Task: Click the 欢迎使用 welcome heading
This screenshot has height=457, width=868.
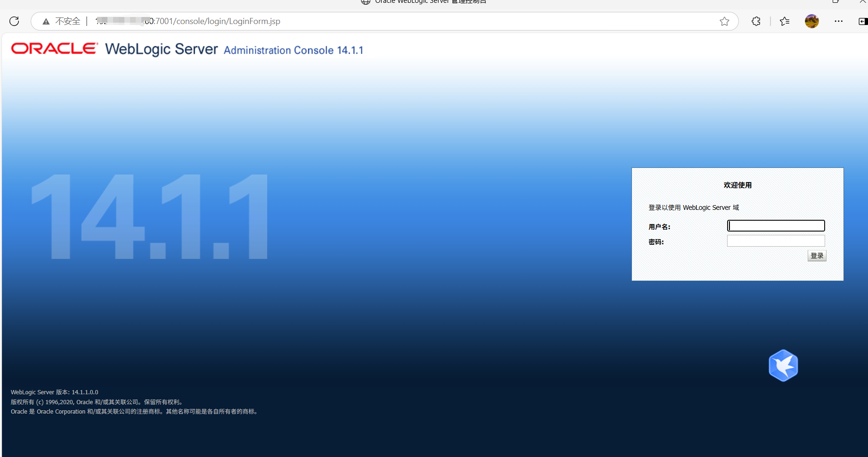Action: [x=737, y=185]
